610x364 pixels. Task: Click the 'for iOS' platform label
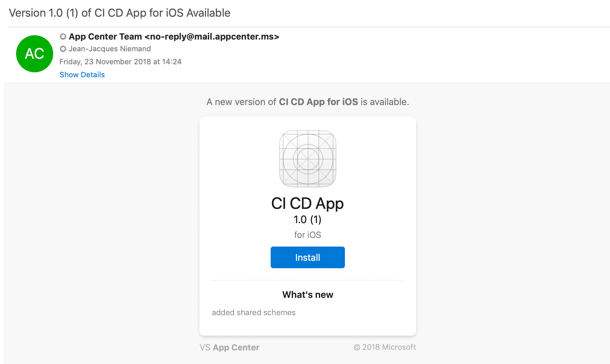[x=307, y=235]
